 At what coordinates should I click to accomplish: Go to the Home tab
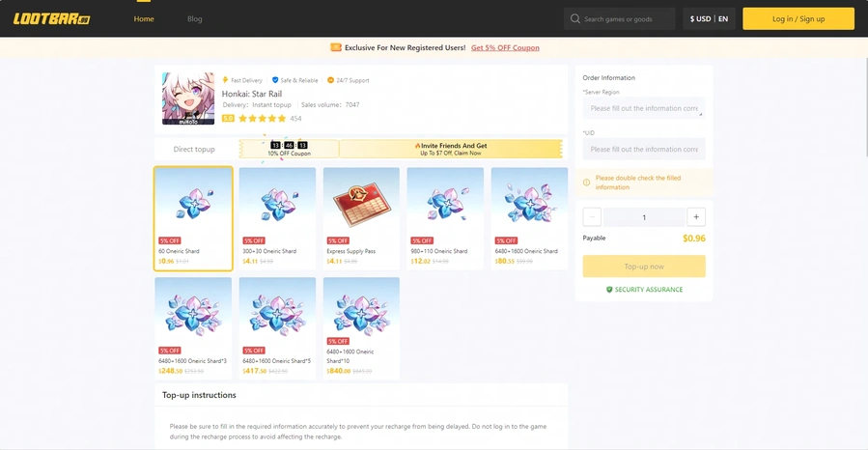click(144, 18)
